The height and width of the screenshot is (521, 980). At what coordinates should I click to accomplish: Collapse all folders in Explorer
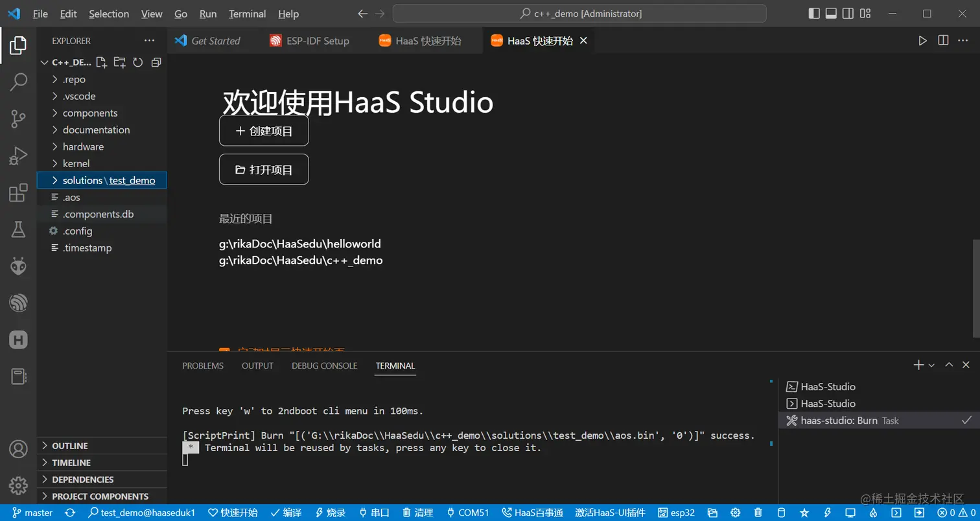(x=156, y=62)
